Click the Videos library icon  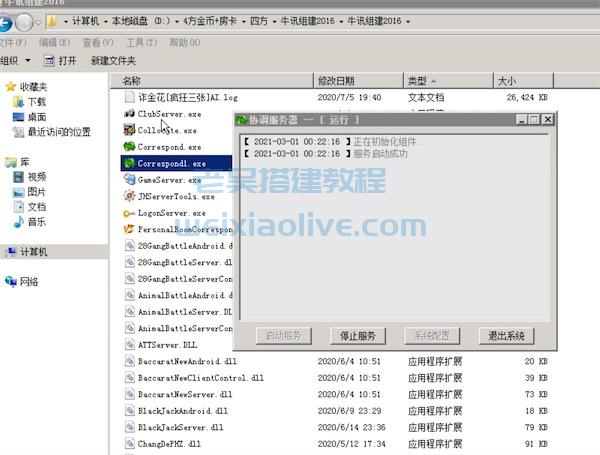(x=18, y=177)
